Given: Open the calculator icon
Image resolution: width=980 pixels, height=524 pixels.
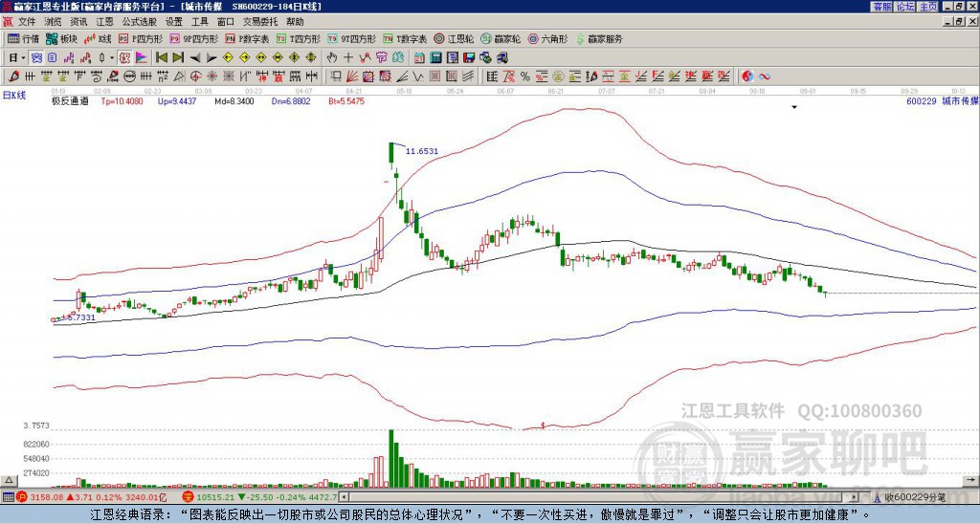Looking at the screenshot, I should click(435, 58).
